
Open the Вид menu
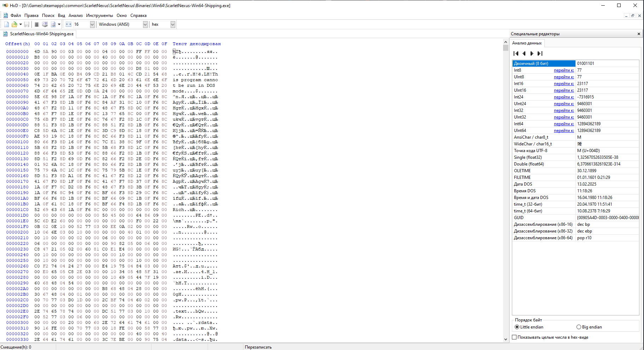pos(61,16)
